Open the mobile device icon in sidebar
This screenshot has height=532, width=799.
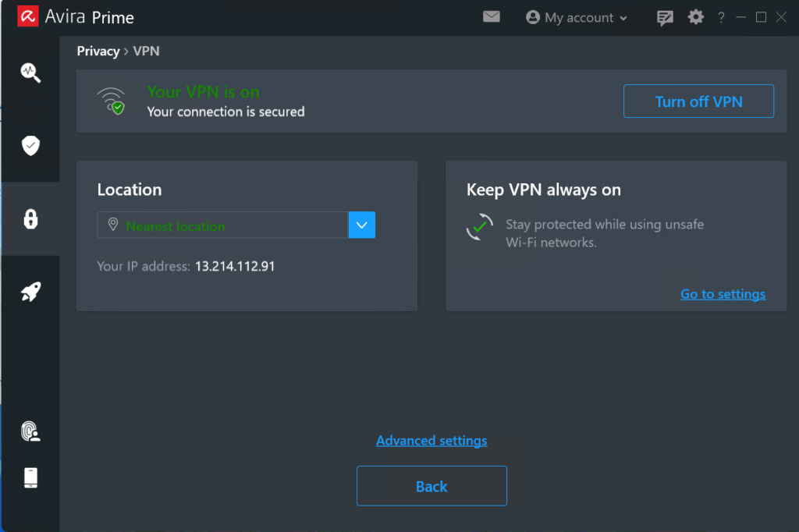pos(30,477)
